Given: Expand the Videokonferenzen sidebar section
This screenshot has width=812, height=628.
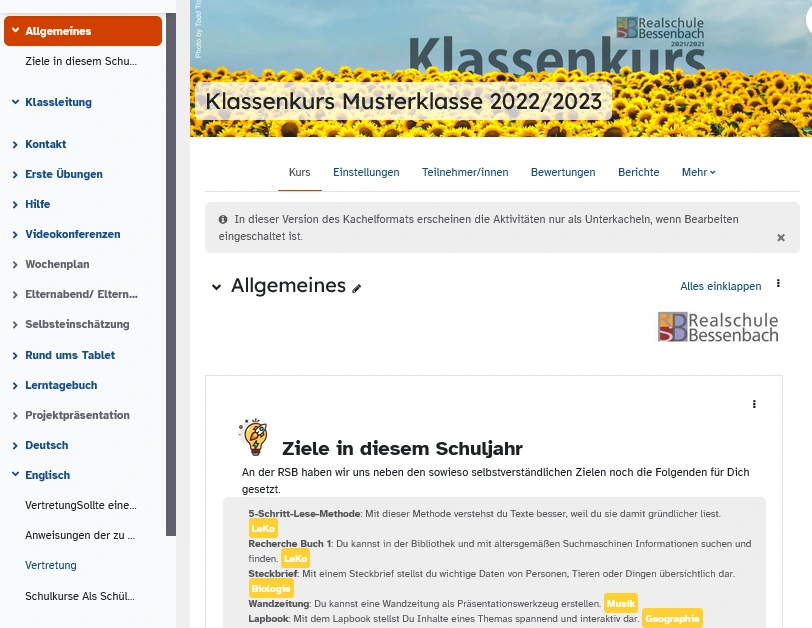Looking at the screenshot, I should click(15, 234).
